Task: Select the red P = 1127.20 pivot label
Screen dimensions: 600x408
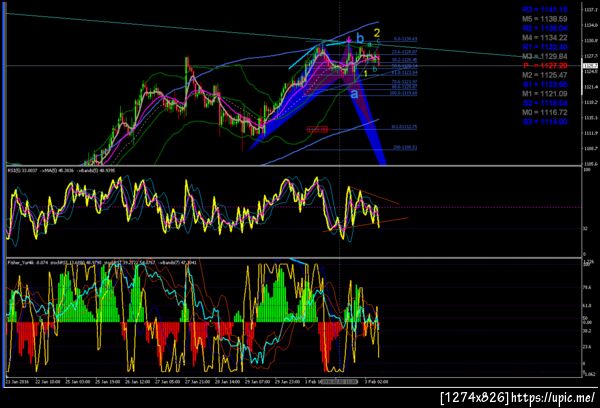Action: (x=545, y=65)
